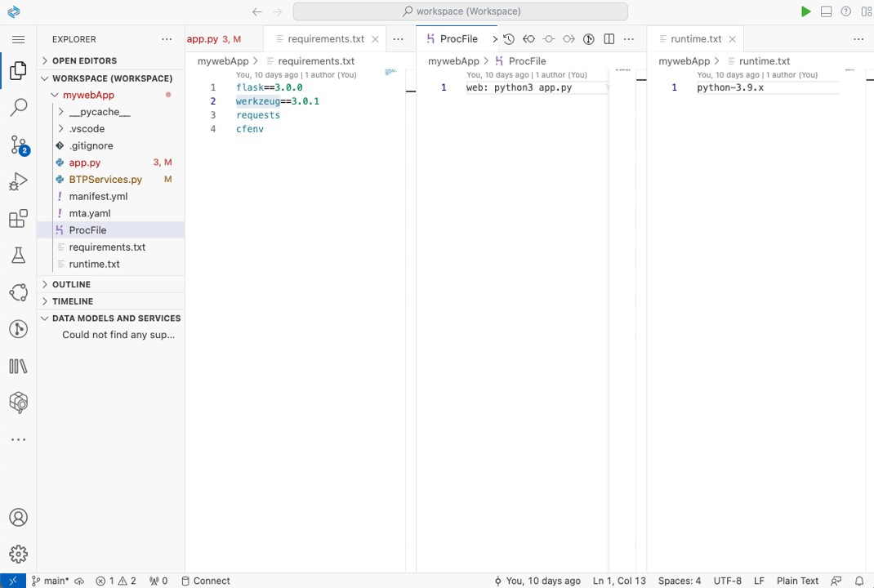Image resolution: width=874 pixels, height=588 pixels.
Task: Expand the TIMELINE section
Action: pyautogui.click(x=73, y=301)
